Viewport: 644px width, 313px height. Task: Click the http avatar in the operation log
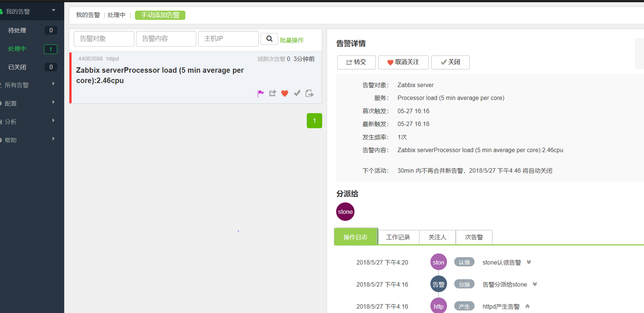click(439, 306)
